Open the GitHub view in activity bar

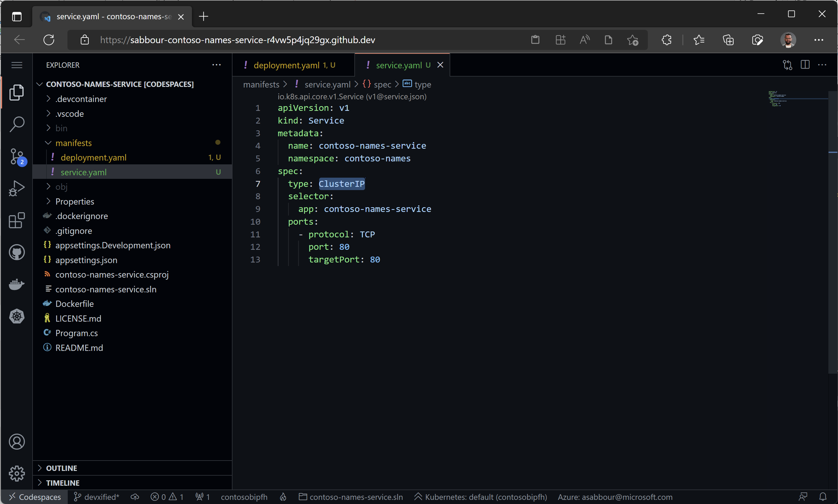[17, 252]
